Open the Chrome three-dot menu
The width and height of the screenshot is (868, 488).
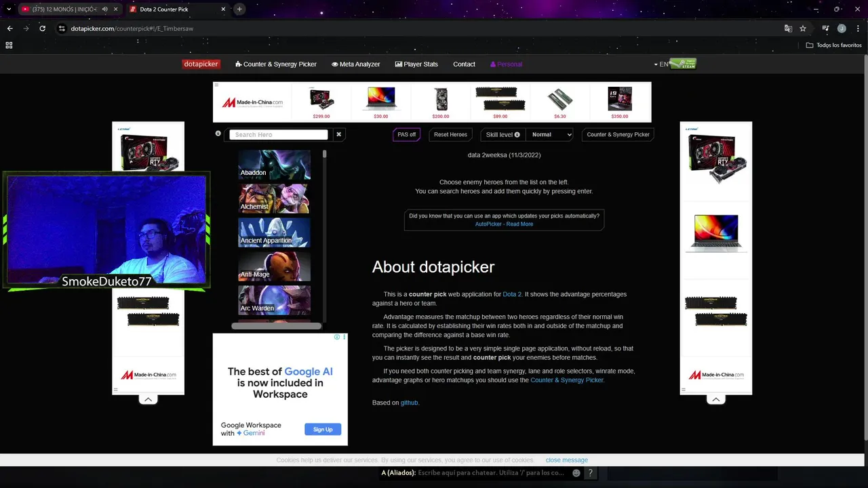[857, 28]
